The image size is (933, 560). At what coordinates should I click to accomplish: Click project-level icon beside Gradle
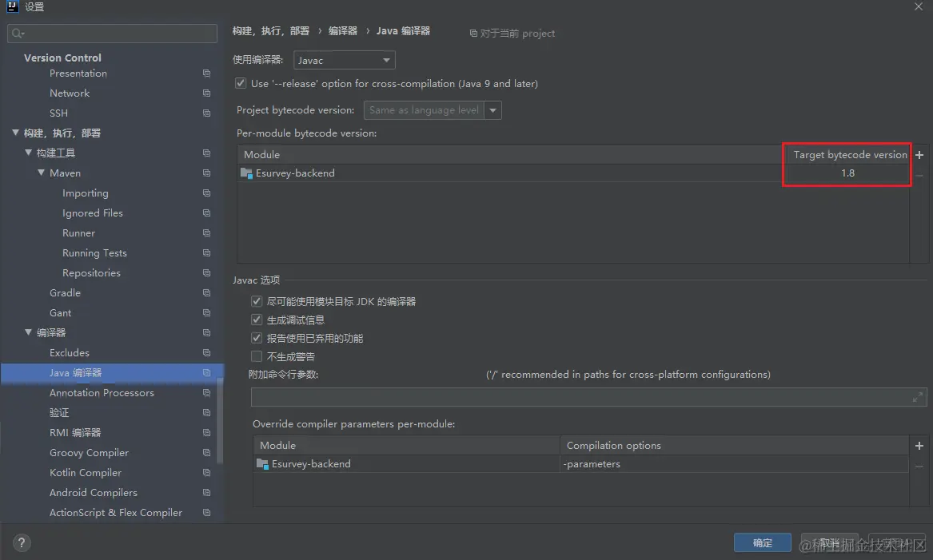tap(206, 293)
